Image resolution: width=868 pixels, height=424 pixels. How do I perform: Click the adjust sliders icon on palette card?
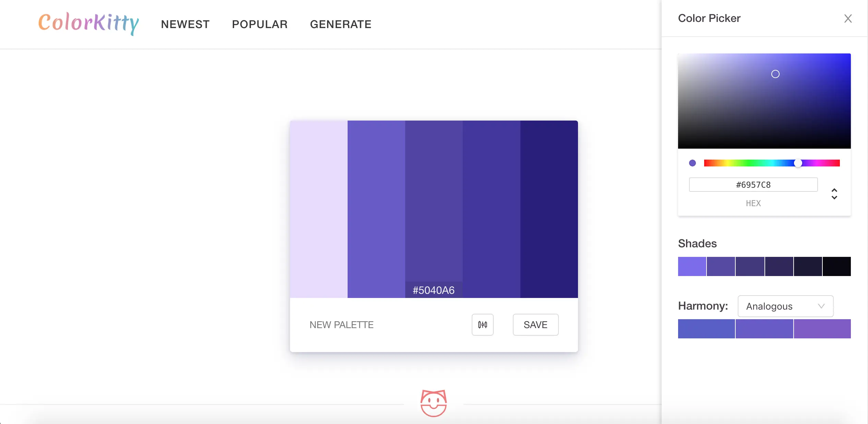(x=482, y=325)
